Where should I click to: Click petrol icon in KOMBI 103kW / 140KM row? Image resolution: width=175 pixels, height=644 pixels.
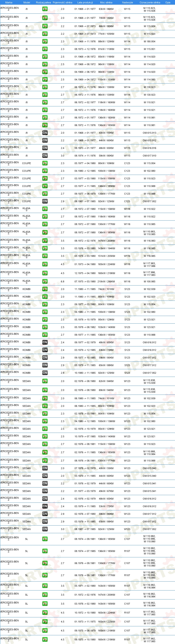[45, 327]
